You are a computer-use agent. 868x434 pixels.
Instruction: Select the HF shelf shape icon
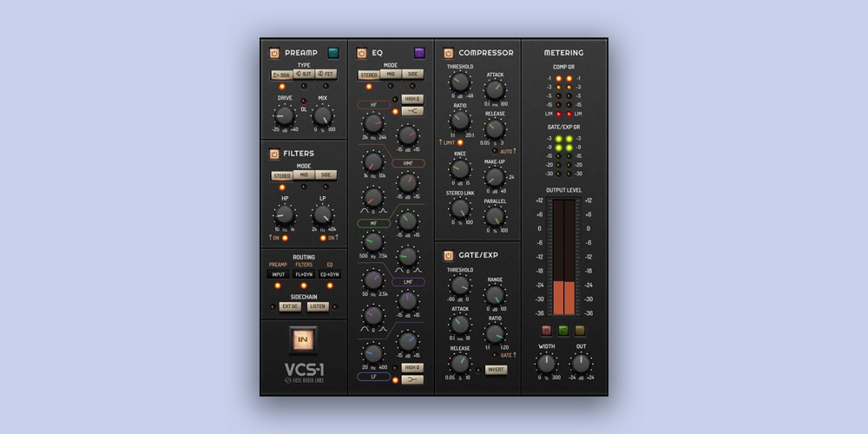[412, 111]
